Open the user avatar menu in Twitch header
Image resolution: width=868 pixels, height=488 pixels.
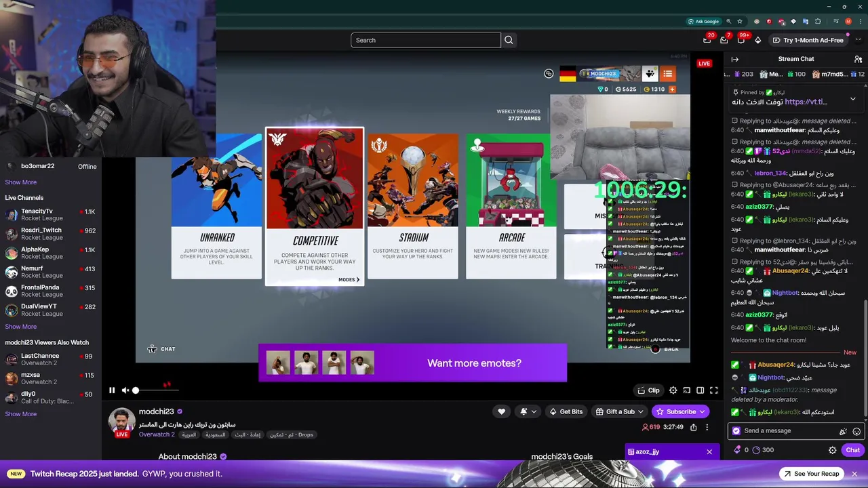pos(859,40)
